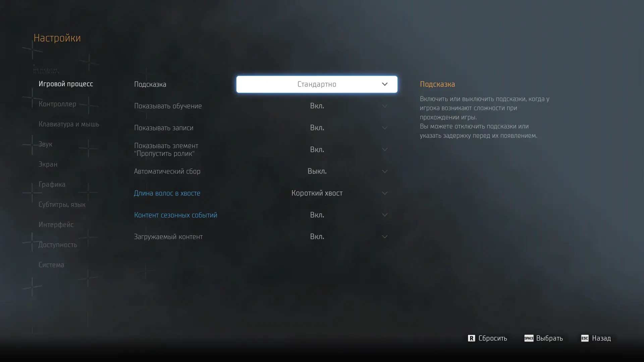
Task: Select the Подсказка setting label
Action: [x=150, y=84]
